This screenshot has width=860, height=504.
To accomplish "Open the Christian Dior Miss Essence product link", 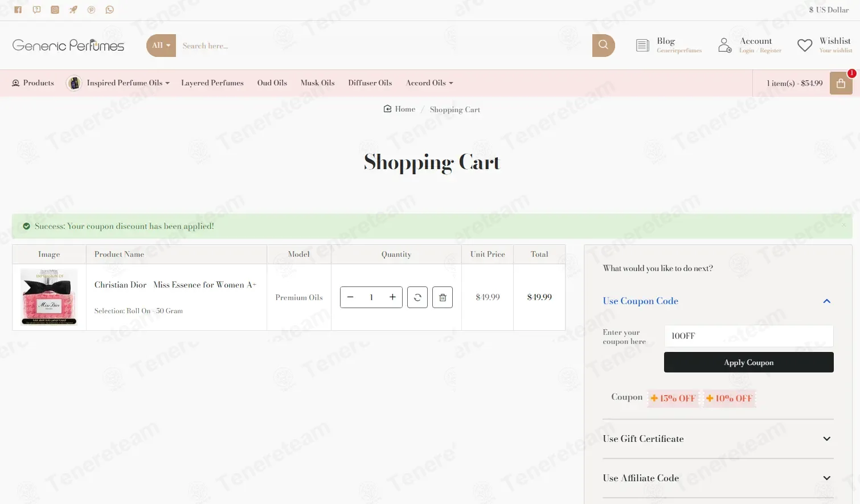I will pyautogui.click(x=175, y=285).
